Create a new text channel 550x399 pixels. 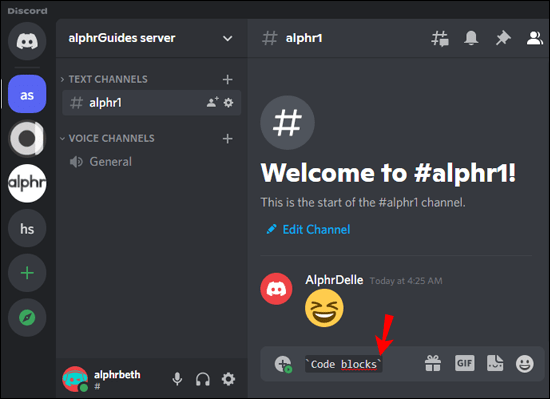(227, 79)
